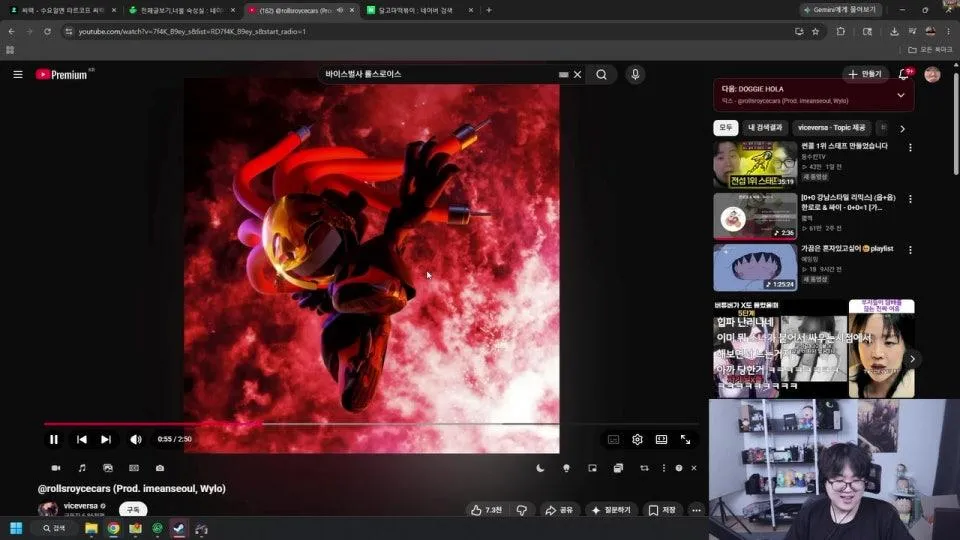Image resolution: width=960 pixels, height=540 pixels.
Task: Select the 모두 filter chip
Action: point(726,127)
